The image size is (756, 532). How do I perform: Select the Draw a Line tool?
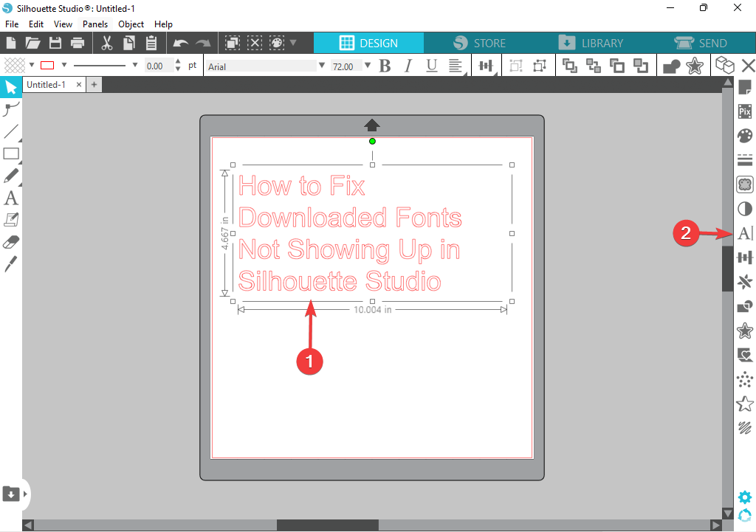pos(10,131)
